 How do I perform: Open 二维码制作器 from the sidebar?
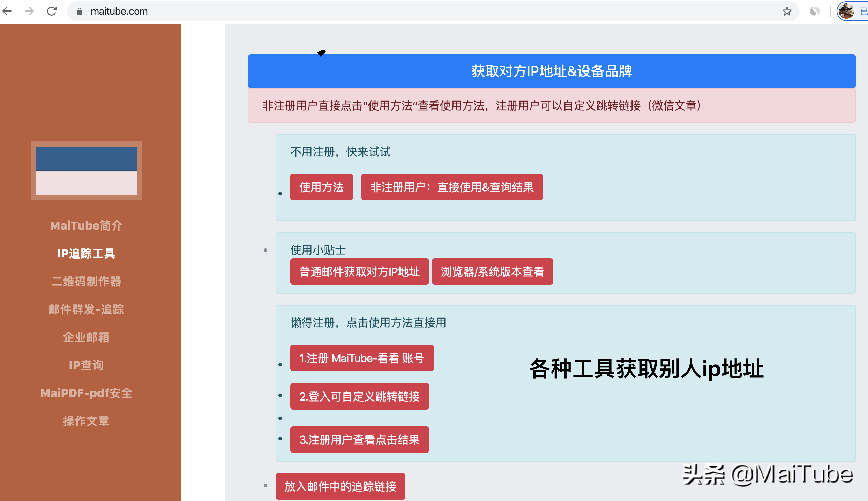(x=86, y=282)
